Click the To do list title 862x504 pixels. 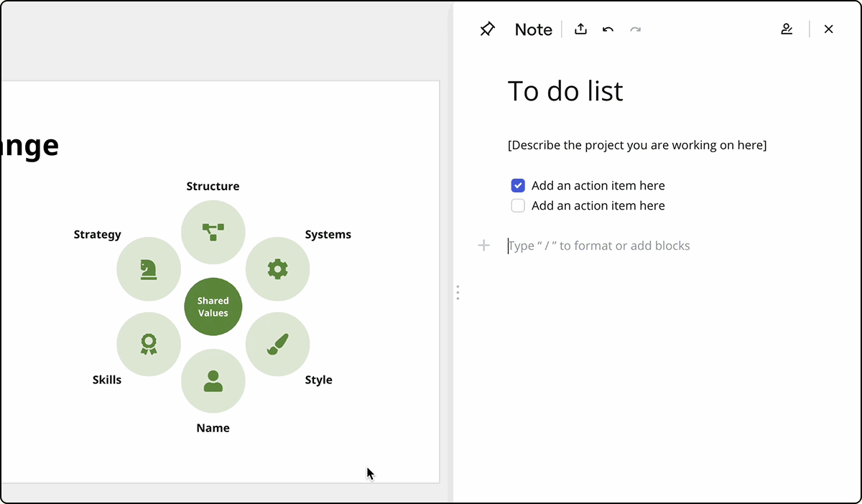coord(565,91)
